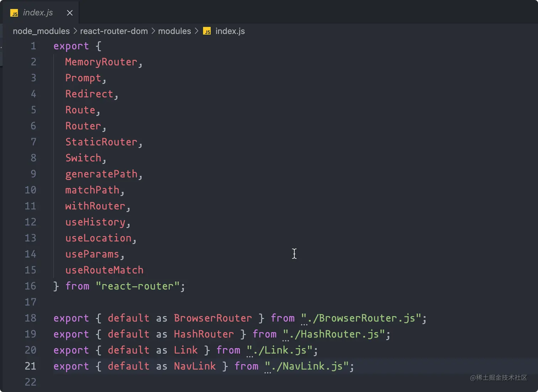Image resolution: width=538 pixels, height=392 pixels.
Task: Select the index.js tab
Action: click(x=38, y=12)
